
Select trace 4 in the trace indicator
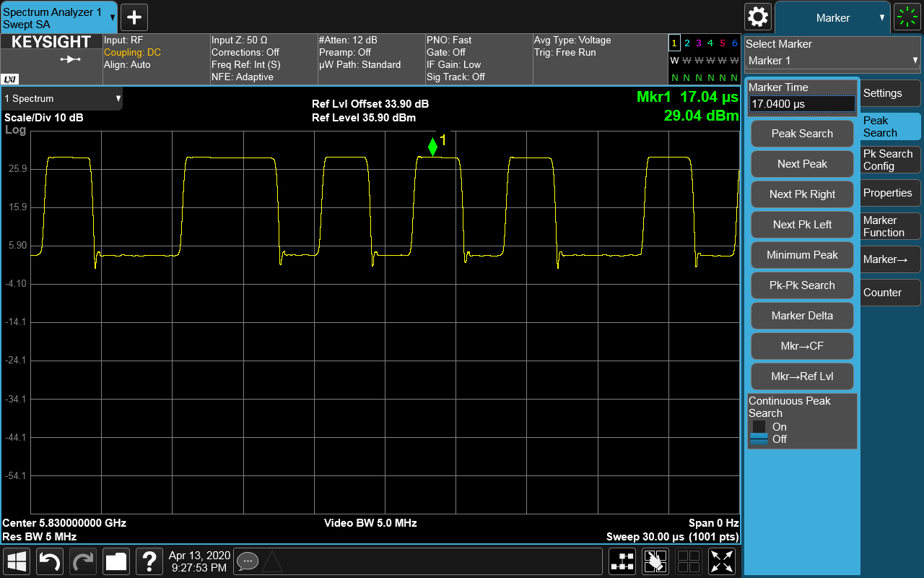[710, 43]
